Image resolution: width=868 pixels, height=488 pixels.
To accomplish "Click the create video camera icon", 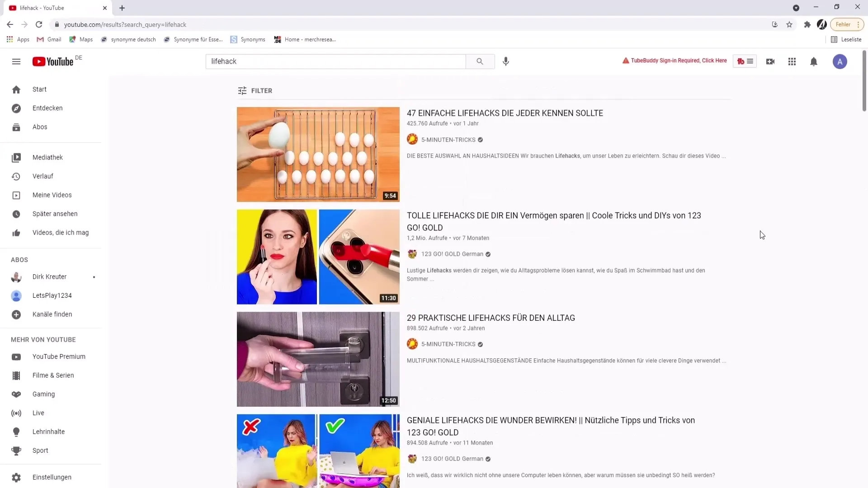I will (770, 61).
